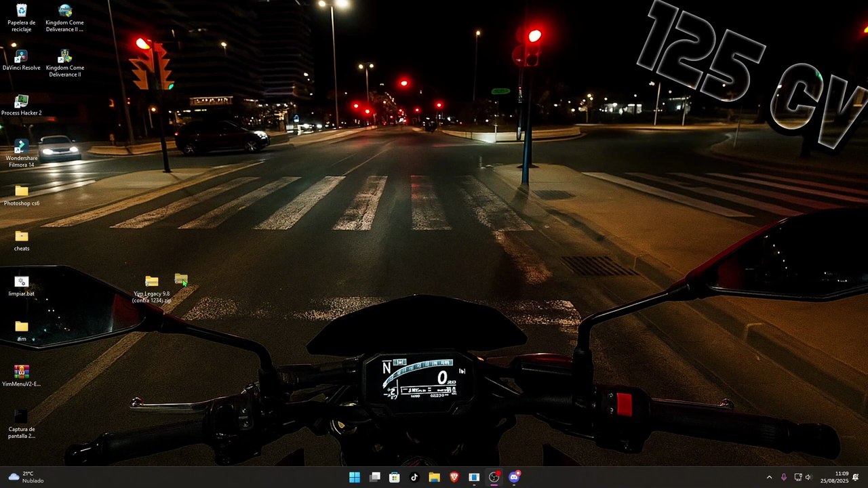Open the volume speaker tray icon
The height and width of the screenshot is (488, 868).
click(x=808, y=477)
